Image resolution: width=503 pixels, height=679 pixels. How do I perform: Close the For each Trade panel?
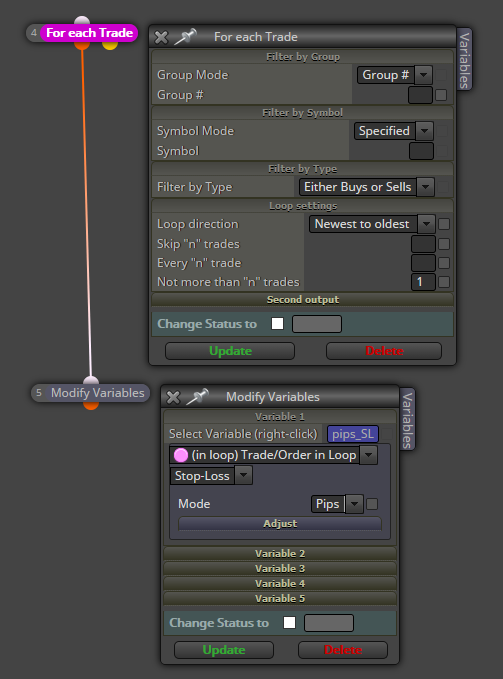tap(161, 37)
